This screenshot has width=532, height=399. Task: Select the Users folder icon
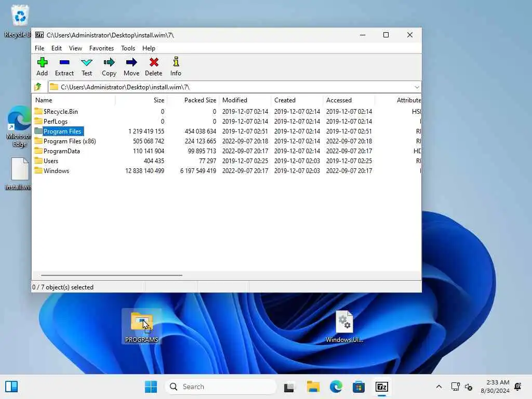[x=38, y=161]
